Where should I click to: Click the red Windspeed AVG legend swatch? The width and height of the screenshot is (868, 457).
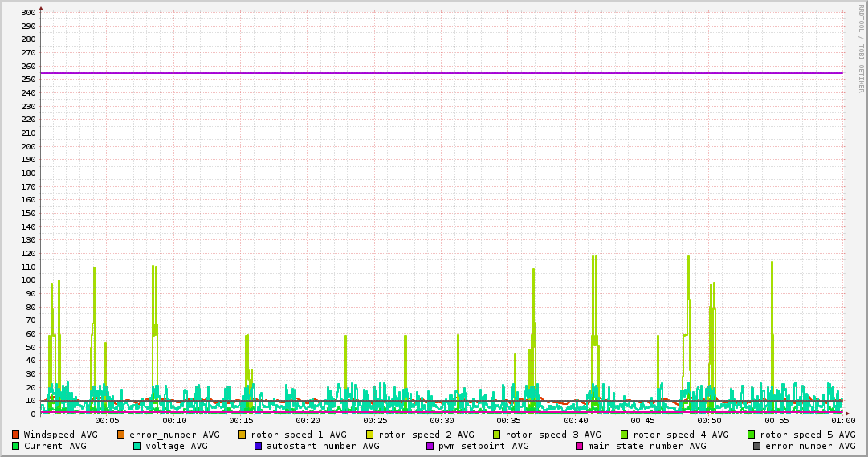15,435
